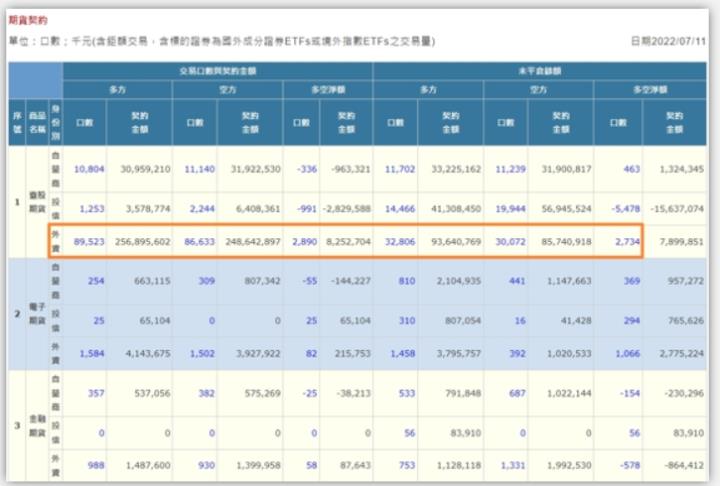The image size is (720, 486).
Task: Click the 256,895,602 contract amount cell
Action: [142, 242]
